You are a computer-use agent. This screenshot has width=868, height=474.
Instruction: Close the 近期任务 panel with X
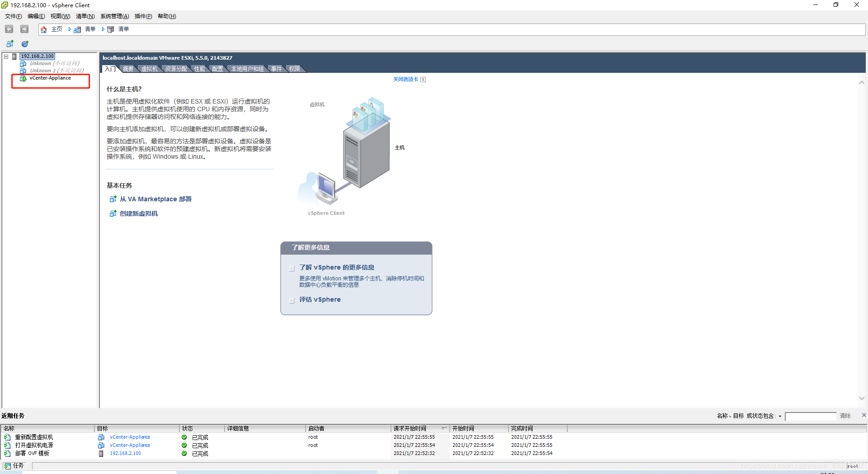(863, 415)
